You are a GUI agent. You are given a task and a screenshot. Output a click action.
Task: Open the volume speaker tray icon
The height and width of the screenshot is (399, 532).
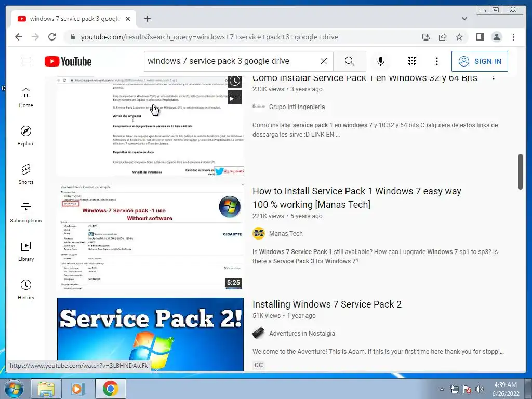point(479,389)
